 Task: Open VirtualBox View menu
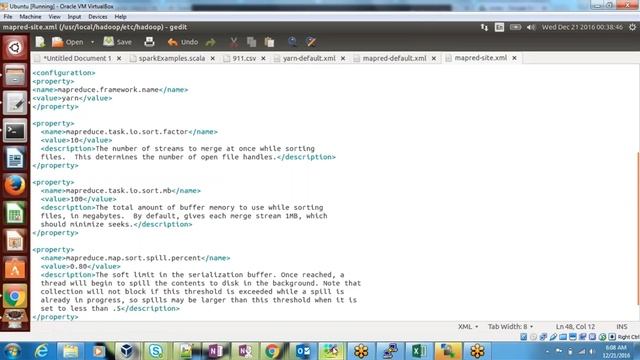coord(54,17)
